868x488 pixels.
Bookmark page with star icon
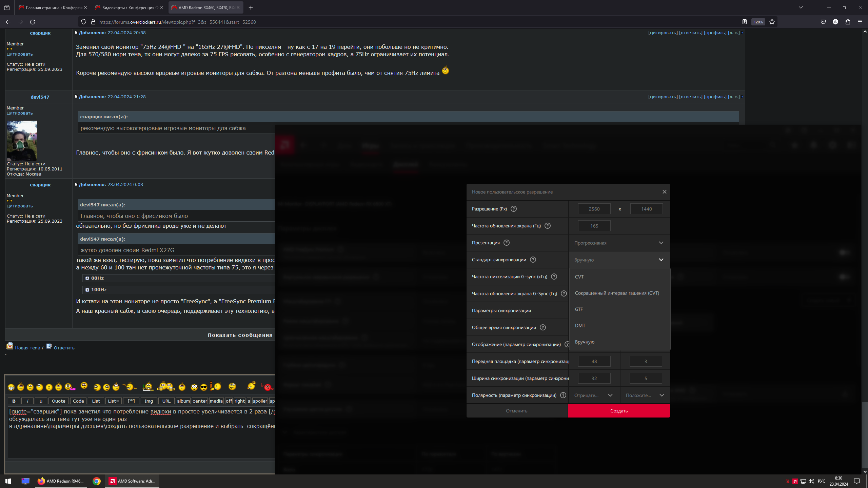(772, 22)
